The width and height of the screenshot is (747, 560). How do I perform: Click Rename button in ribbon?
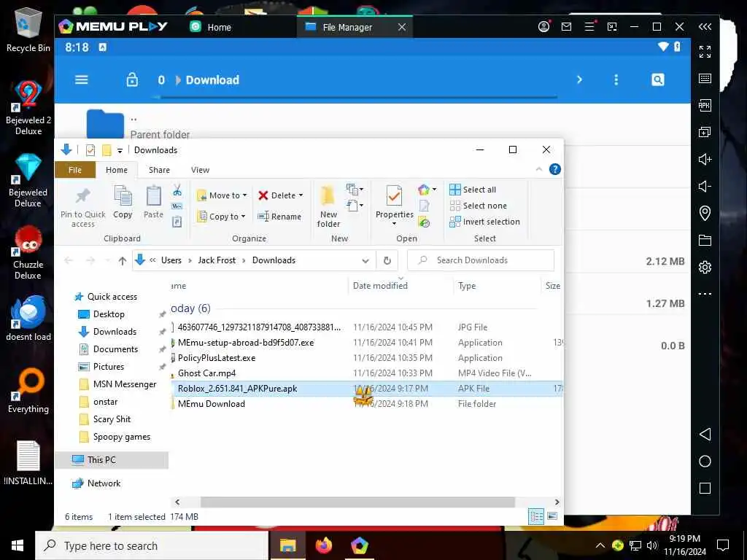[x=279, y=216]
